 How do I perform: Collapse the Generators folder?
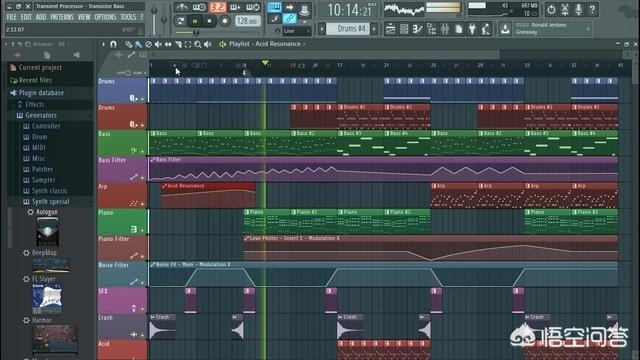(x=41, y=116)
